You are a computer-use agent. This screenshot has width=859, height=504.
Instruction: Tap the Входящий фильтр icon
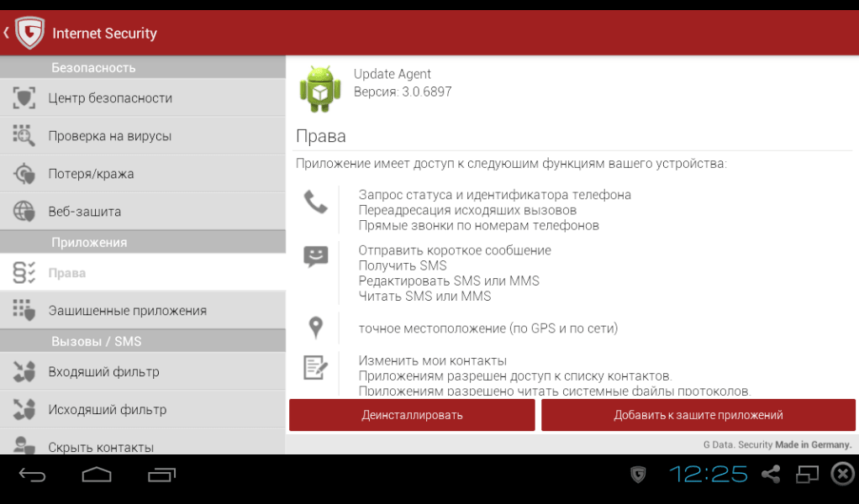[24, 371]
